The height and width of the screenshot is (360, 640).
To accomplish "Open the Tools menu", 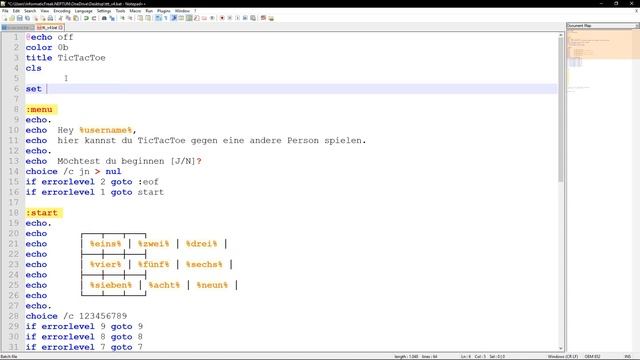I will (x=120, y=11).
